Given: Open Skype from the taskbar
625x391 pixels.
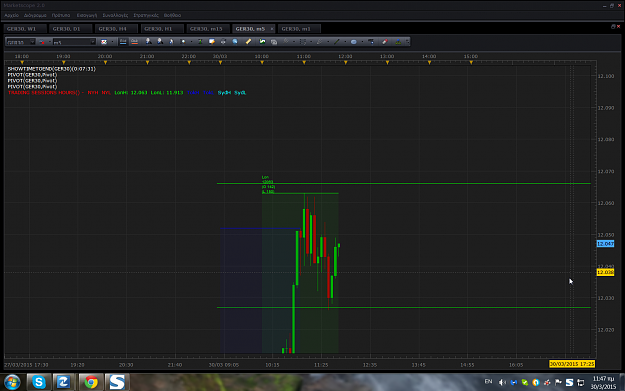Looking at the screenshot, I should pyautogui.click(x=39, y=382).
